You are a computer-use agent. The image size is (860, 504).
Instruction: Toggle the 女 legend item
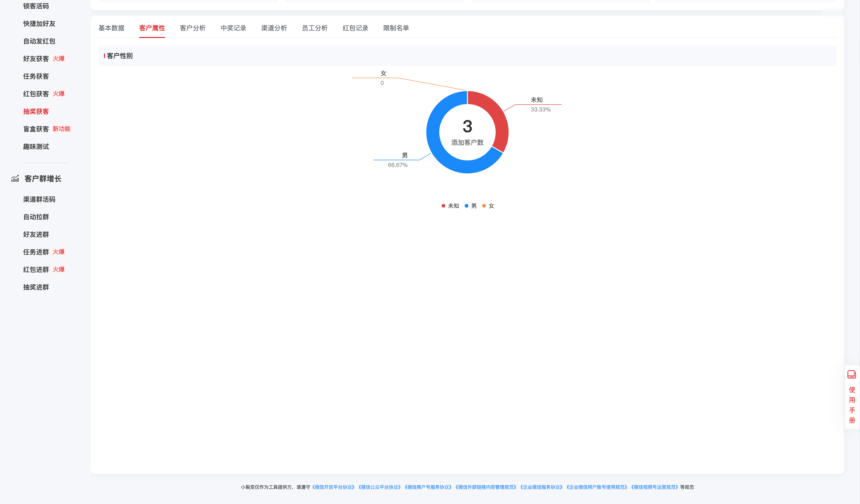489,206
